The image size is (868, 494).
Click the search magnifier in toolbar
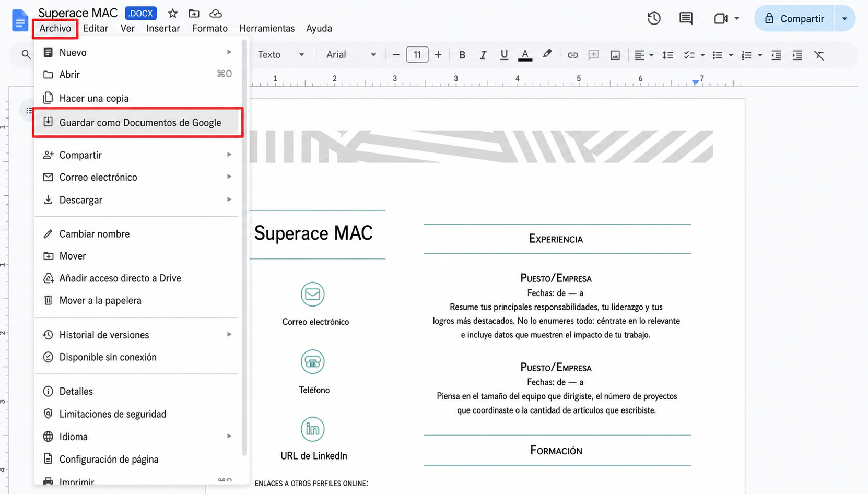click(x=26, y=54)
